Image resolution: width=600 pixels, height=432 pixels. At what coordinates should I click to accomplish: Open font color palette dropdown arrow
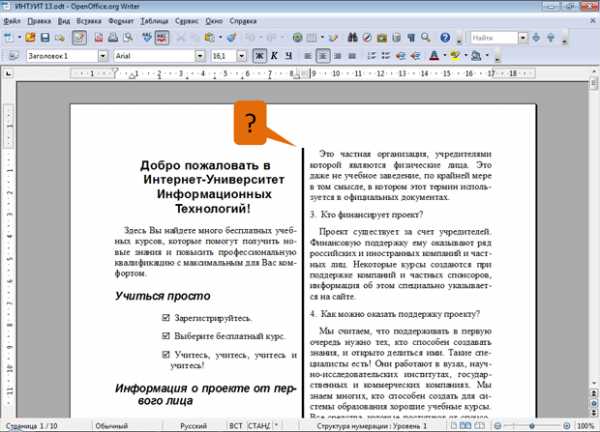point(444,56)
